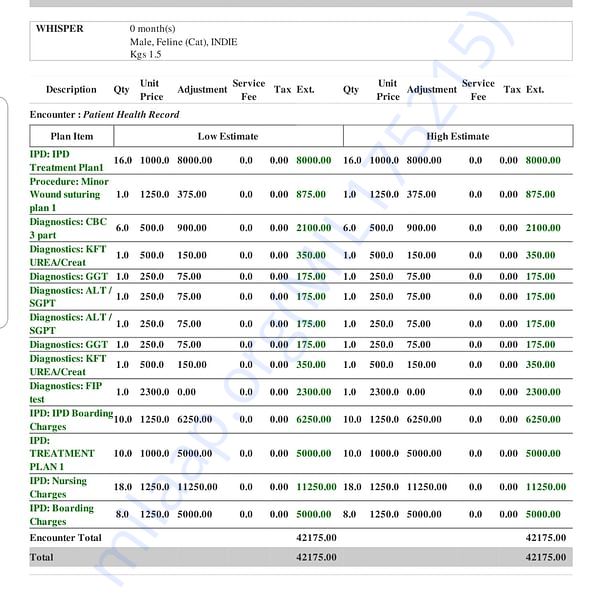Select the "0 month(s)" age text
Image resolution: width=603 pixels, height=599 pixels.
153,29
